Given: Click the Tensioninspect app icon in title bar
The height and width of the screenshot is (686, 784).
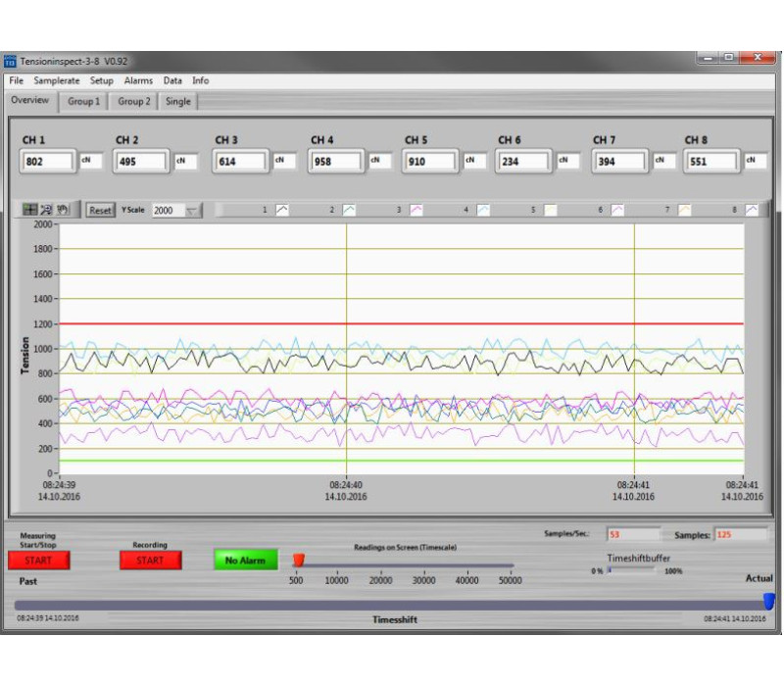Looking at the screenshot, I should 10,62.
